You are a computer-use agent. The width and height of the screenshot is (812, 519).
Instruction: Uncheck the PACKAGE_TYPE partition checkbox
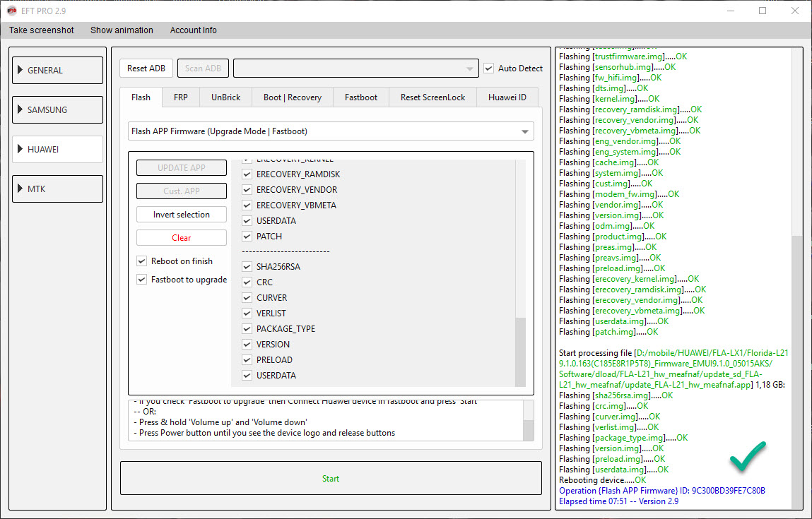click(x=247, y=329)
